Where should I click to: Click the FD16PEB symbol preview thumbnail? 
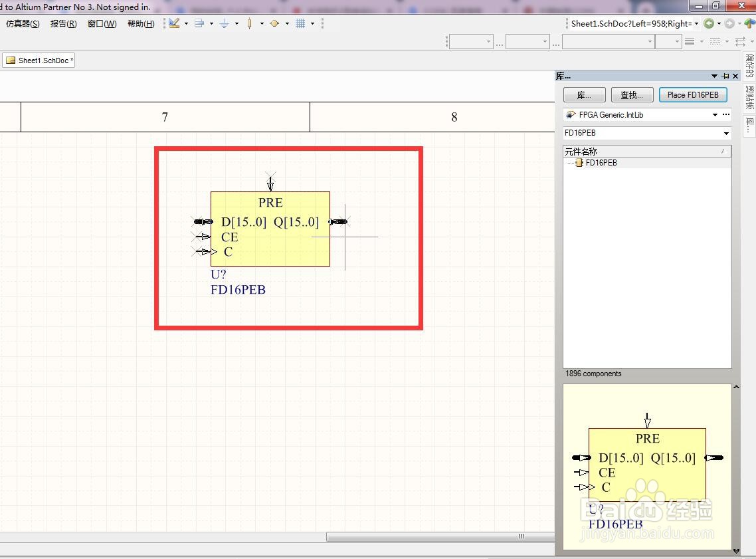point(647,467)
